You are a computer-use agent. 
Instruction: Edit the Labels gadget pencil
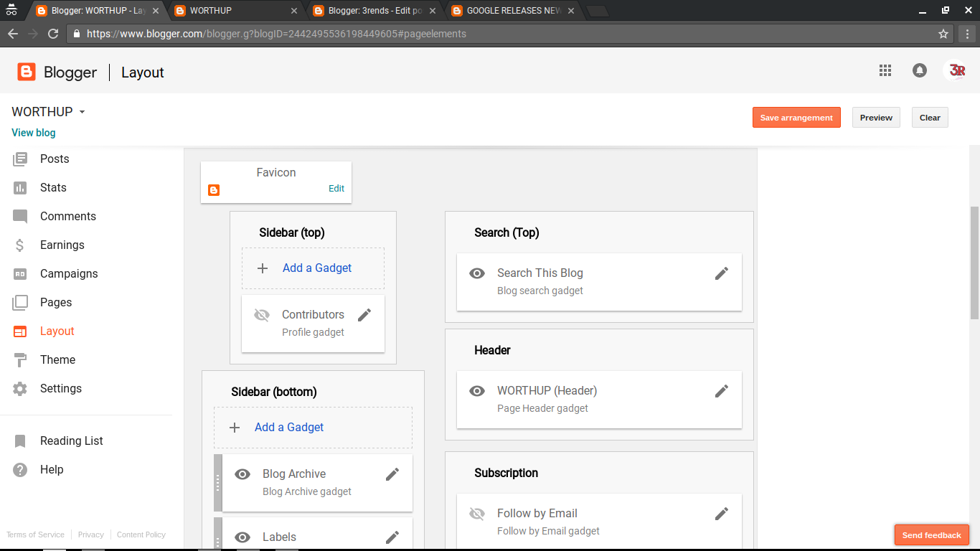point(392,537)
